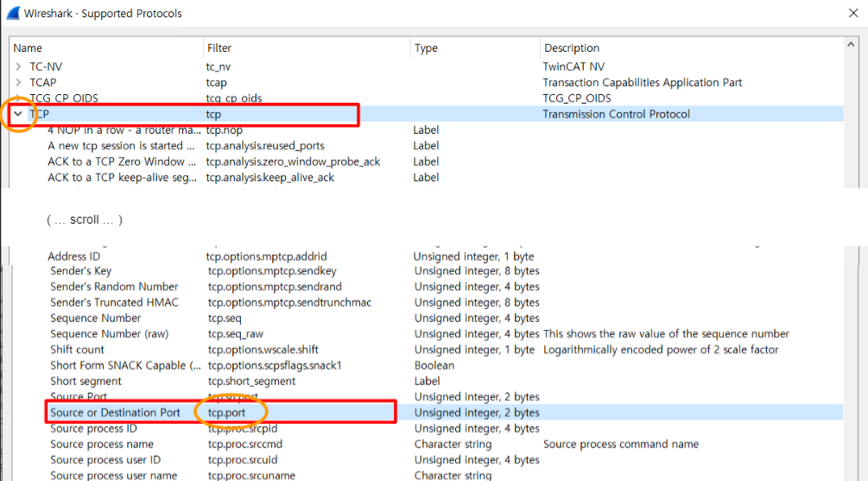Close the Supported Protocols window
The height and width of the screenshot is (481, 868).
tap(853, 13)
